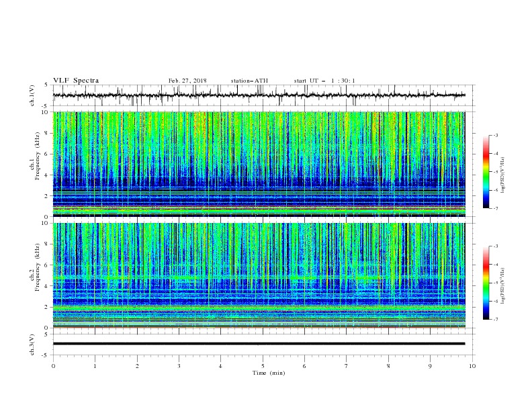Click the upper PSD color scale bar
Image resolution: width=532 pixels, height=411 pixels.
[486, 172]
